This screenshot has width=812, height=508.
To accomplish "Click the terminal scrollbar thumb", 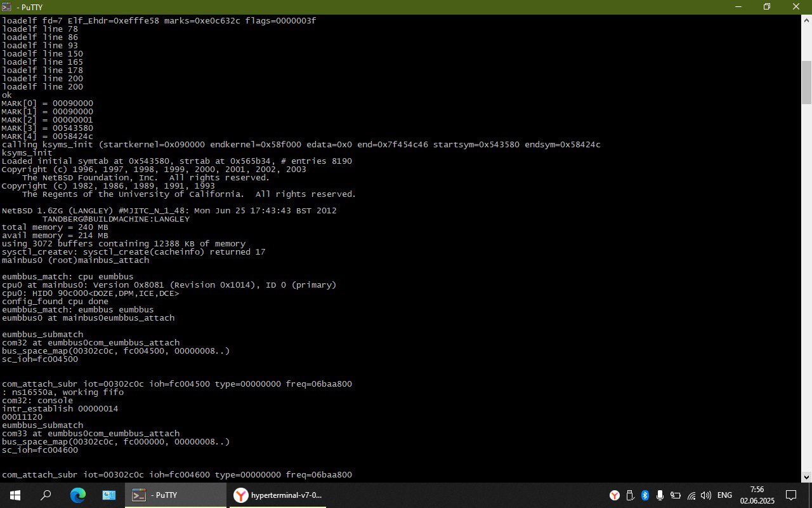I will [x=806, y=82].
